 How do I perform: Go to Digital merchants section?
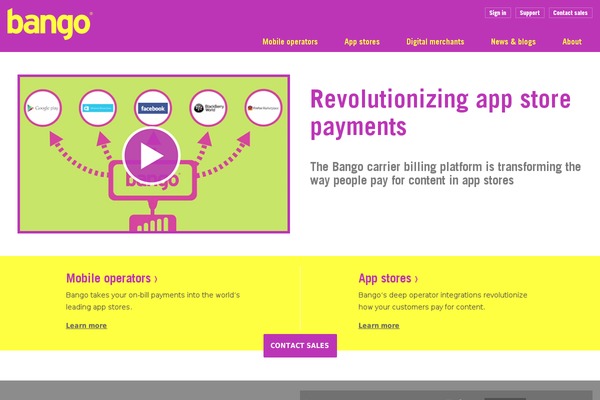436,42
